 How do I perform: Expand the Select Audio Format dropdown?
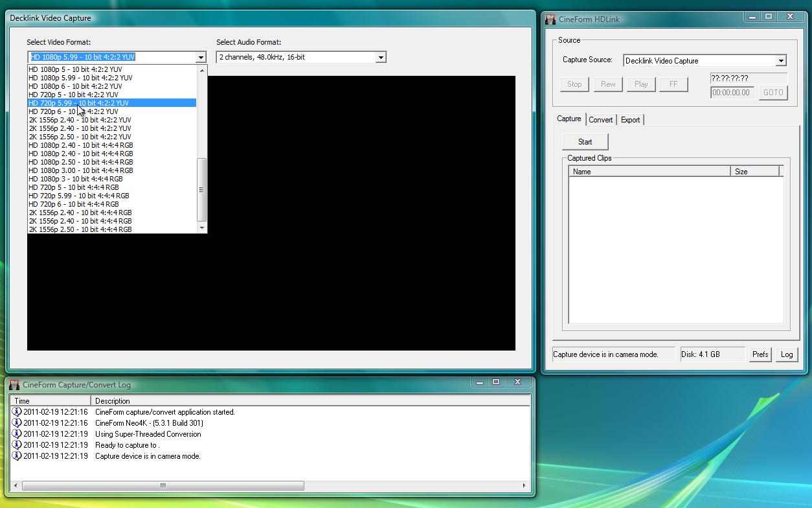pos(381,58)
